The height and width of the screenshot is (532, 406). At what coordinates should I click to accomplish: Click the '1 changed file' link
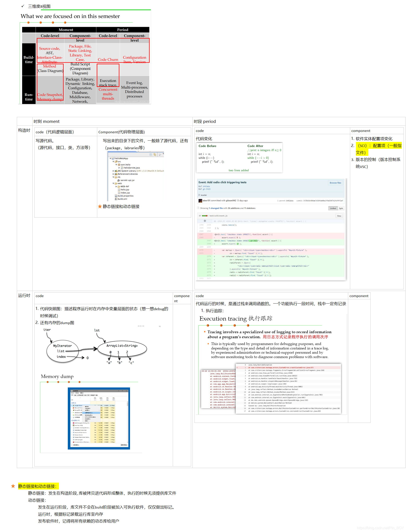(216, 208)
